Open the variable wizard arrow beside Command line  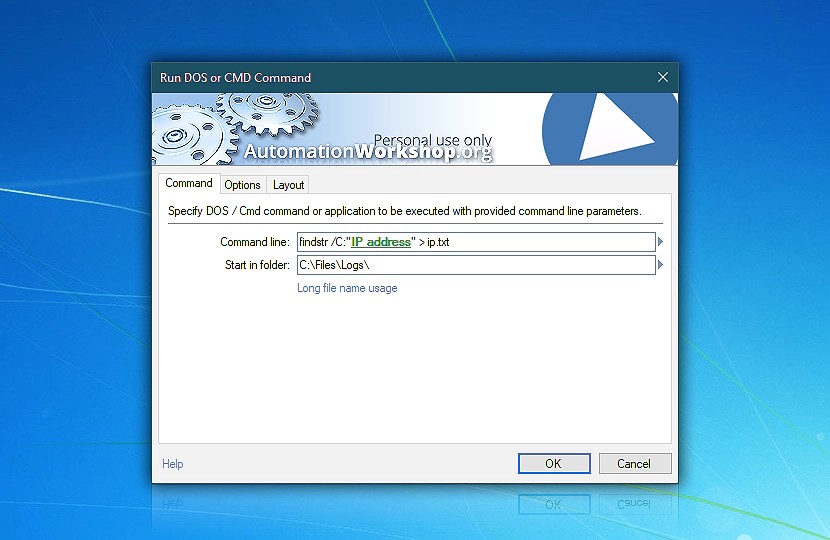click(x=660, y=242)
